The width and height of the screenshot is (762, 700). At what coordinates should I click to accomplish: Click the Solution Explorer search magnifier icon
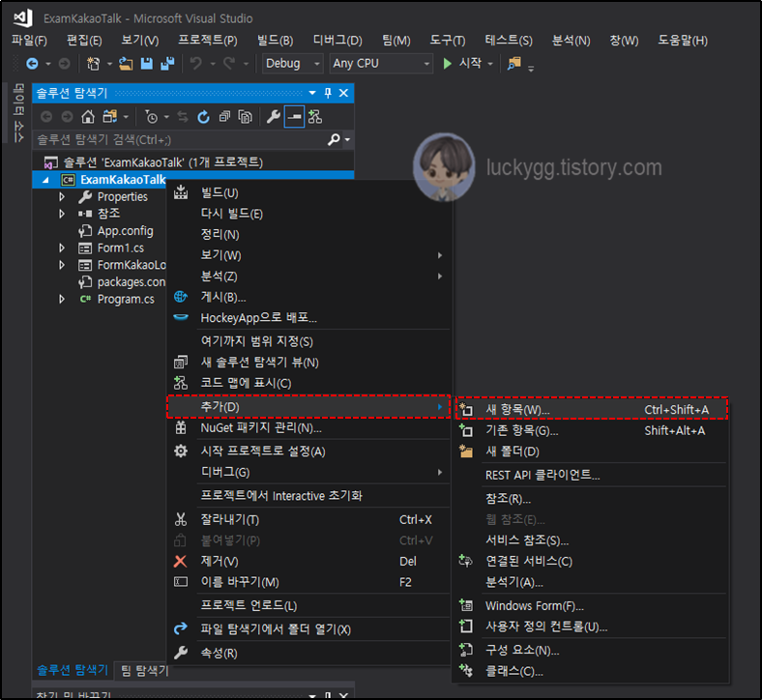(x=334, y=140)
